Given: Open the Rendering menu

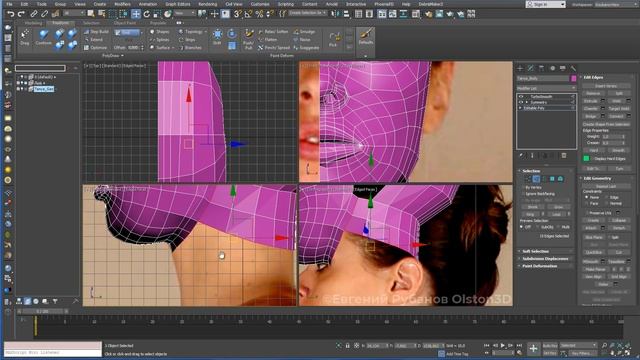Looking at the screenshot, I should point(208,4).
